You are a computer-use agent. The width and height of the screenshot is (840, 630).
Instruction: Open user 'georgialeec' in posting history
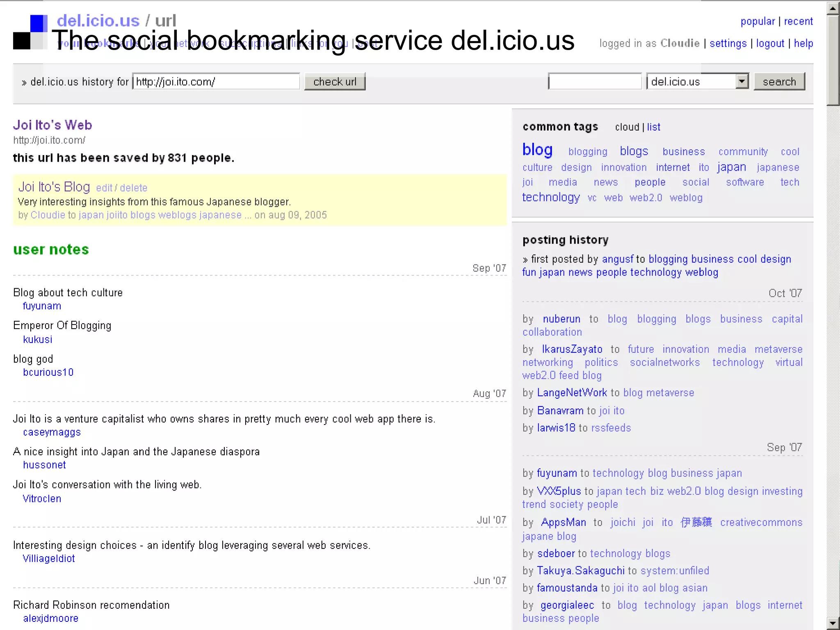coord(567,605)
